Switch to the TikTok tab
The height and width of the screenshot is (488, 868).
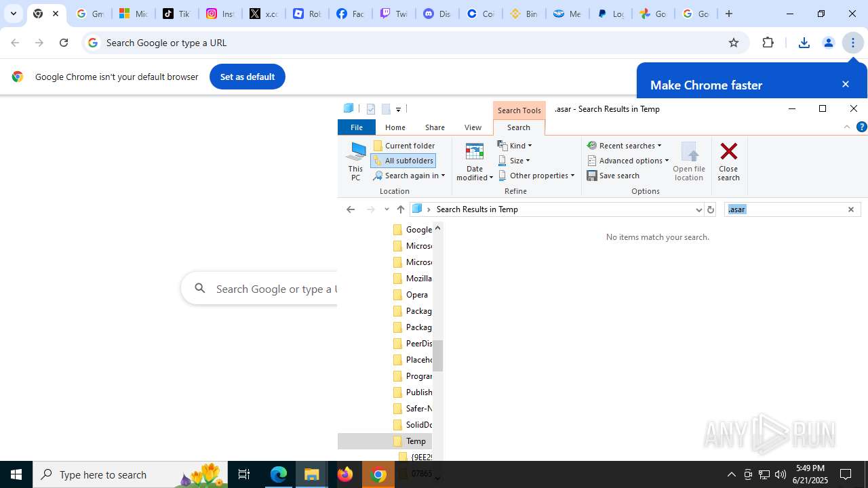pos(176,14)
